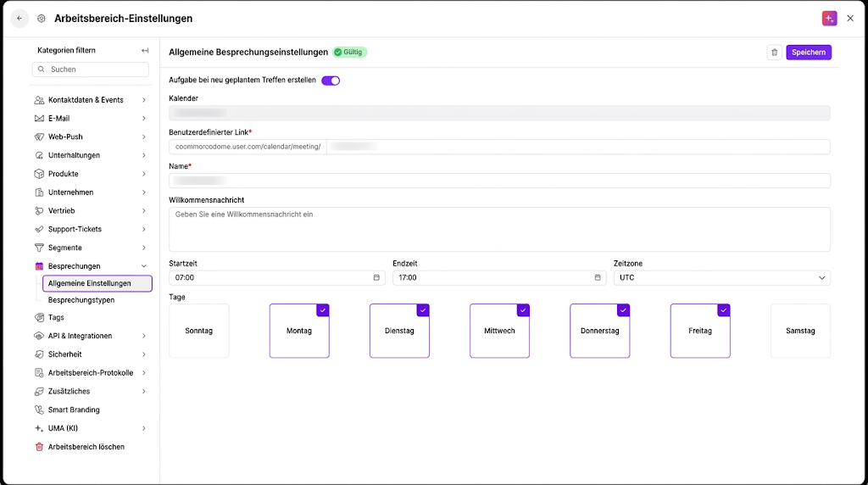Expand Kontaktdaten & Events chevron
This screenshot has height=485, width=868.
coord(144,100)
